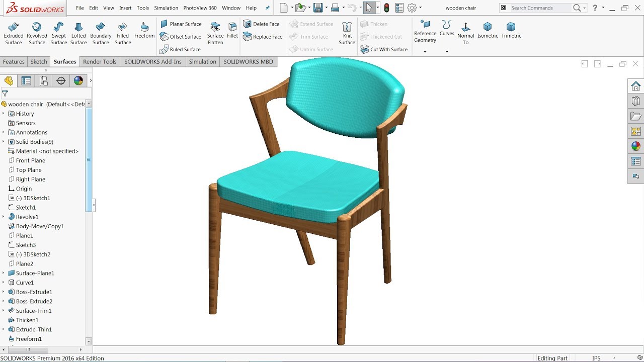Expand the History tree node
This screenshot has height=362, width=644.
point(4,114)
